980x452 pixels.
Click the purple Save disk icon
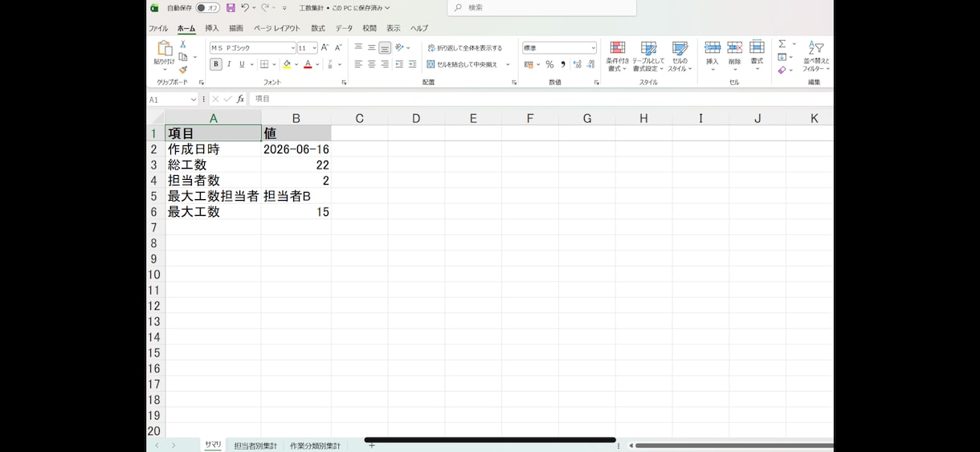[231, 8]
